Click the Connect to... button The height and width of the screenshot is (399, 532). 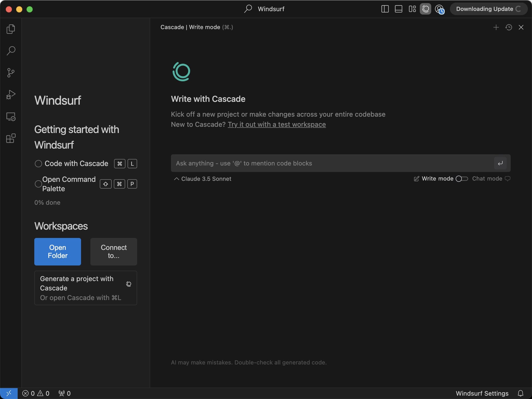pyautogui.click(x=114, y=251)
